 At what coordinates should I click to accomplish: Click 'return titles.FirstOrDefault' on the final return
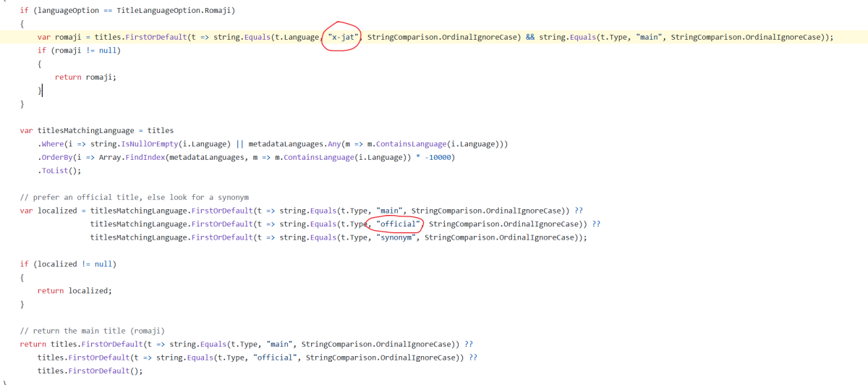[81, 344]
